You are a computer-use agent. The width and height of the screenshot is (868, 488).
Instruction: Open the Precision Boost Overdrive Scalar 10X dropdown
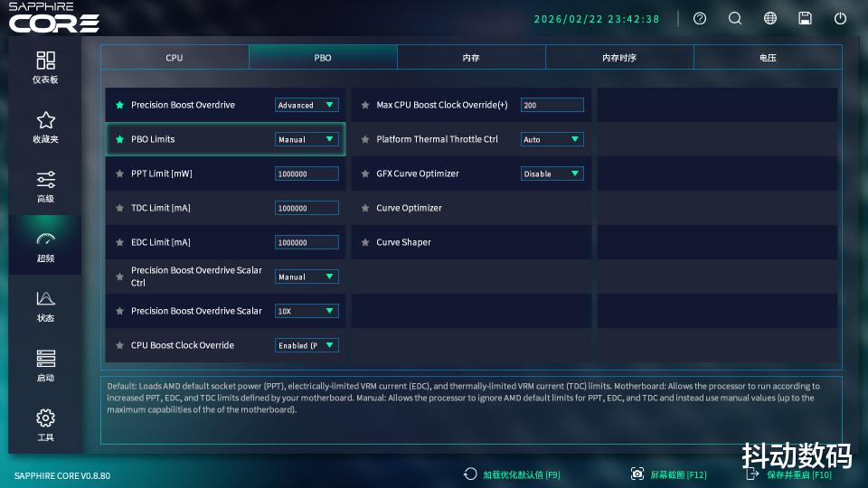(x=307, y=311)
